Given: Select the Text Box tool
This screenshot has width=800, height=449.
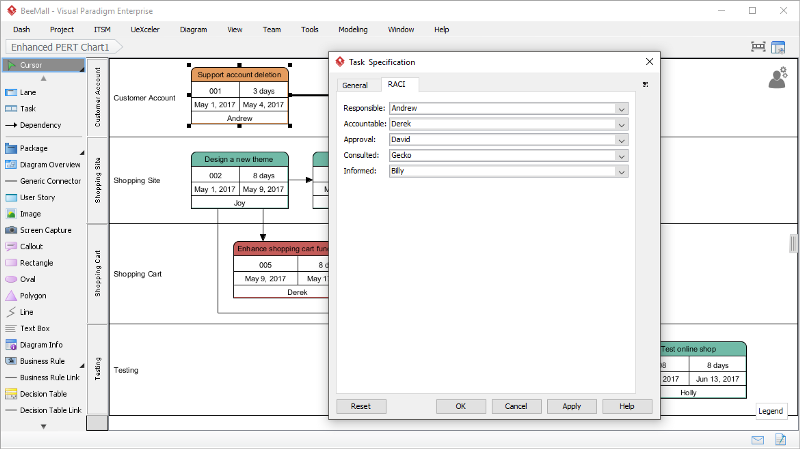Looking at the screenshot, I should coord(34,328).
